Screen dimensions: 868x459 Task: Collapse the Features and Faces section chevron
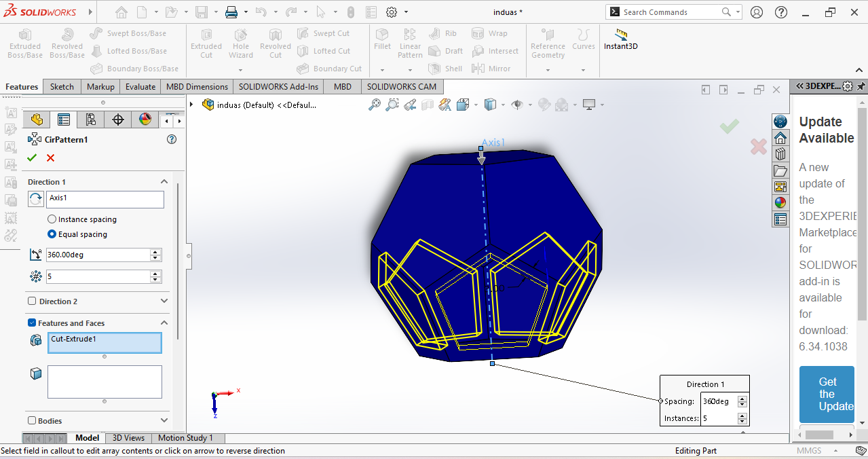164,323
